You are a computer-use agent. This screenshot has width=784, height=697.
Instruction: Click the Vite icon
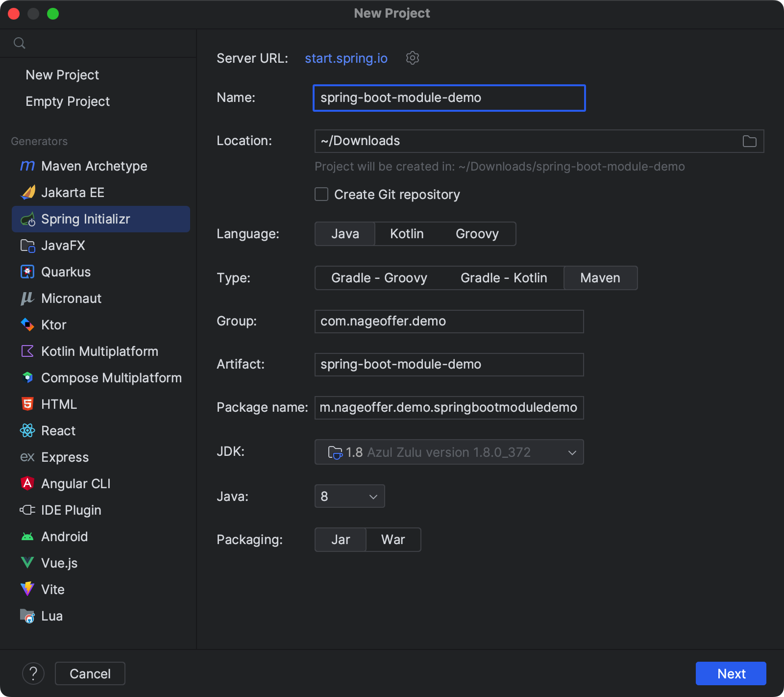coord(27,590)
